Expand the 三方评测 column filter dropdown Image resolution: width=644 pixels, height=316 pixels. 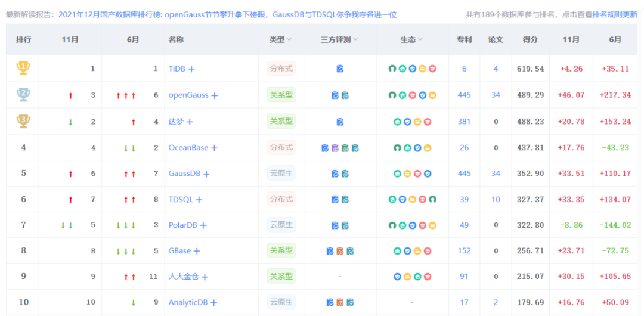(355, 39)
